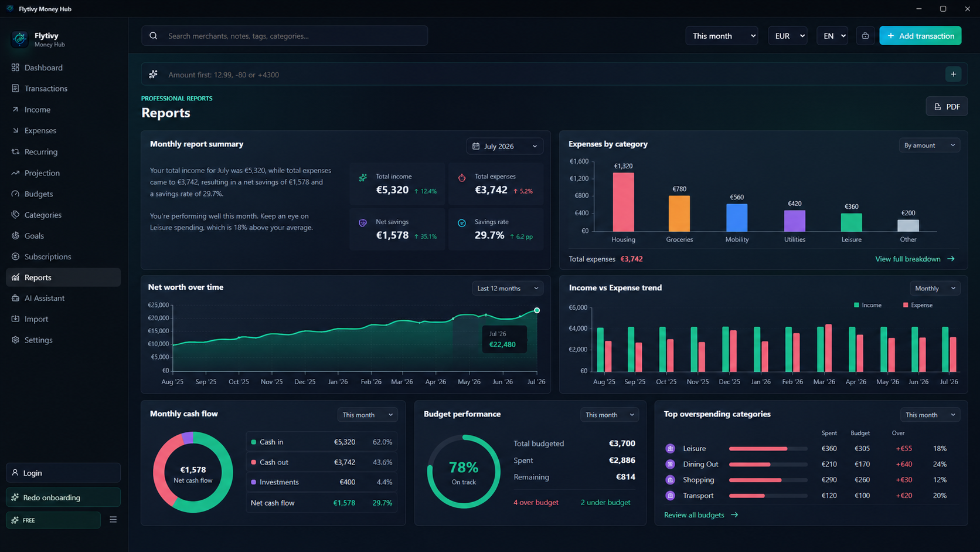Click Redo onboarding button
Viewport: 980px width, 552px height.
coord(63,497)
